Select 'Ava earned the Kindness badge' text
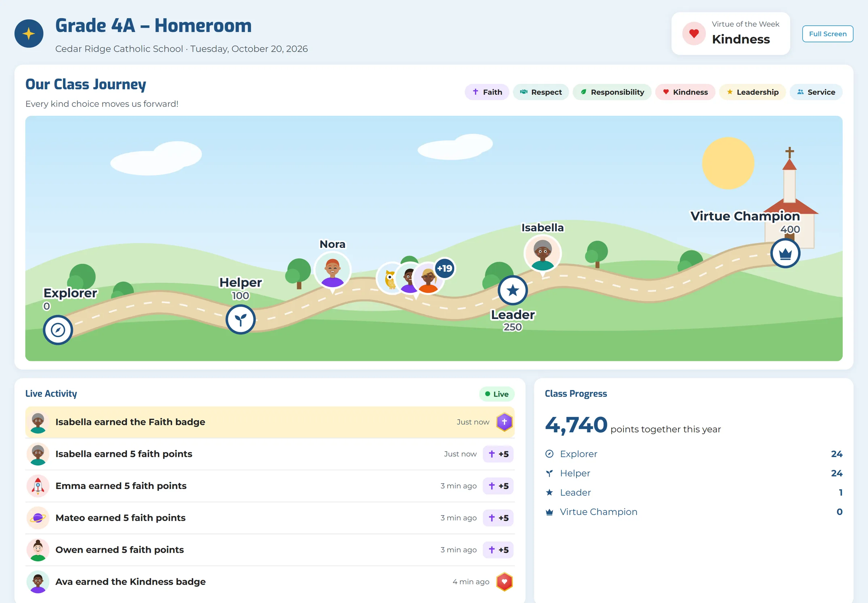This screenshot has width=868, height=603. (130, 582)
